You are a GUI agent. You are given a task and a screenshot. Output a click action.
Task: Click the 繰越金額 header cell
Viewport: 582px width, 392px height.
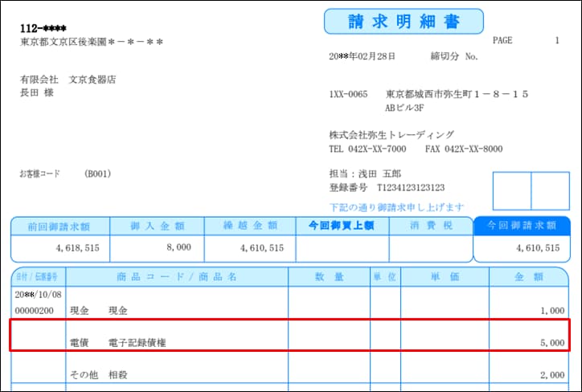[249, 227]
